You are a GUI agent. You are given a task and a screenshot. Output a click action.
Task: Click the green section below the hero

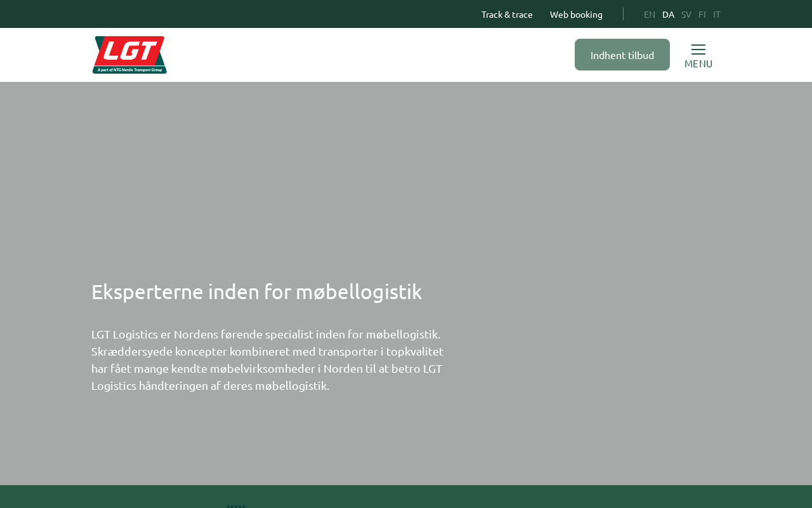point(507,497)
